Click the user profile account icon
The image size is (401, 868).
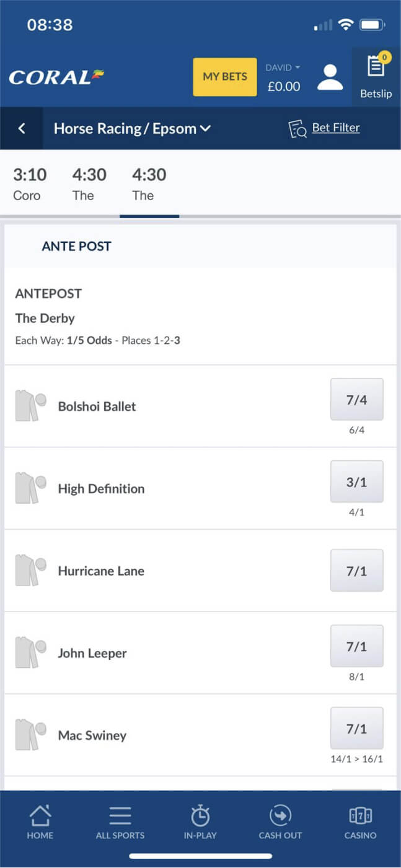click(x=330, y=76)
